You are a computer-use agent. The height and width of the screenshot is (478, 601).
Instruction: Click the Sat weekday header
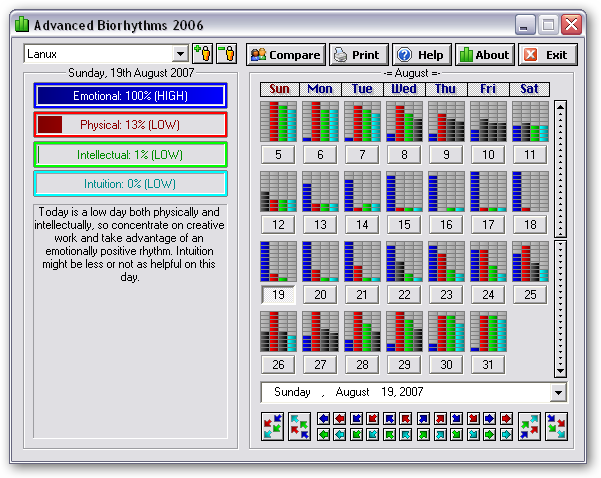(x=529, y=89)
